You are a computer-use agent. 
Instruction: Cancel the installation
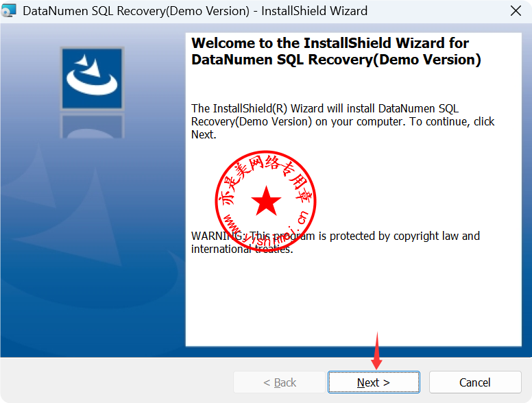(x=474, y=382)
